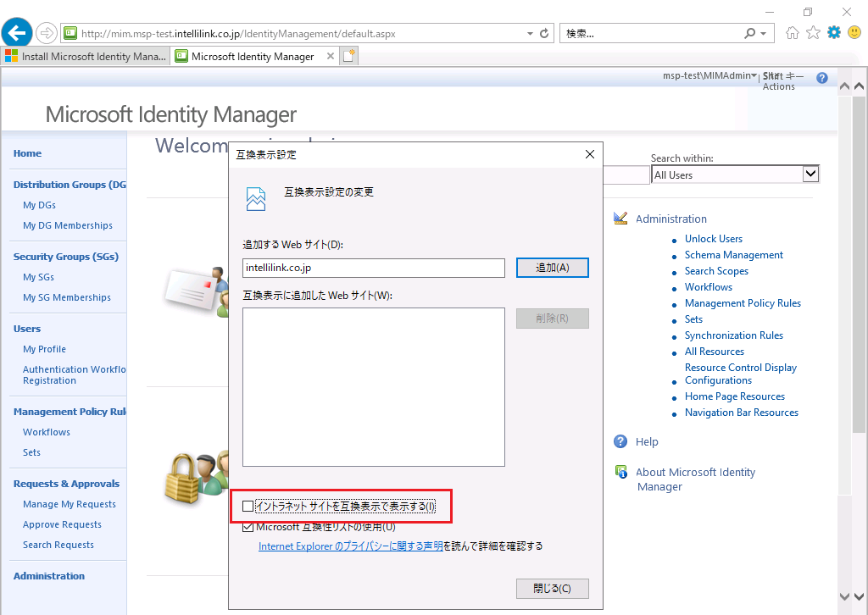
Task: Open Search Requests in navigation
Action: tap(58, 546)
